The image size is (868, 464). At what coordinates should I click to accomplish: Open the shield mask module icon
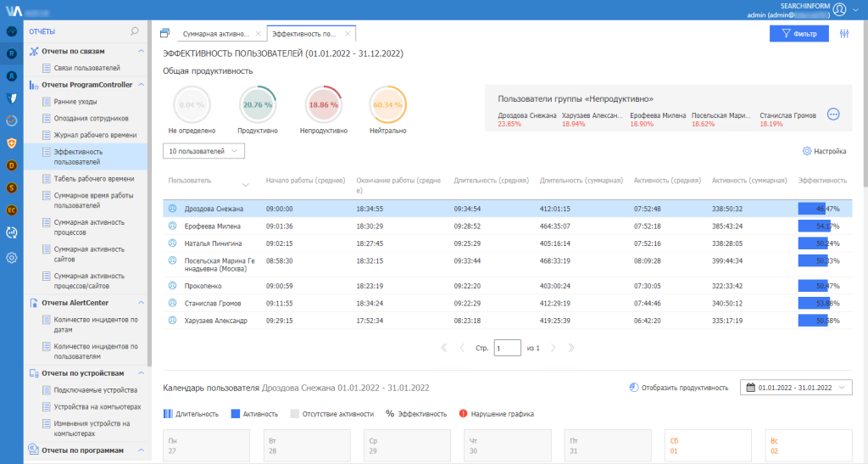(x=12, y=98)
